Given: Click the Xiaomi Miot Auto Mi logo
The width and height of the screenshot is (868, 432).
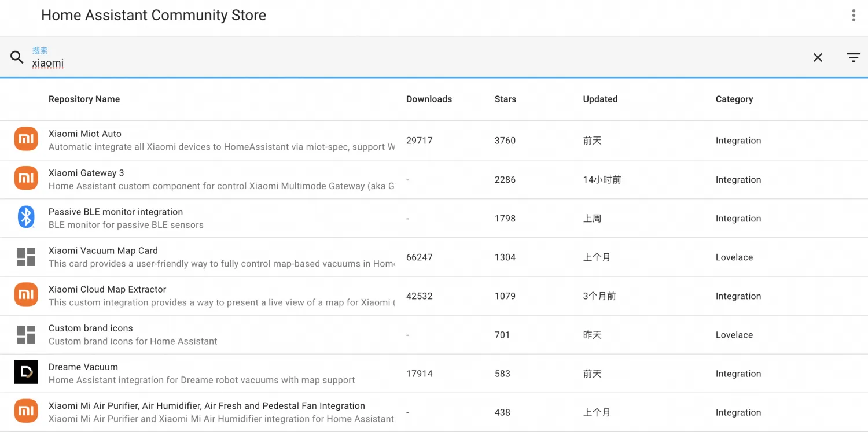Looking at the screenshot, I should (26, 139).
